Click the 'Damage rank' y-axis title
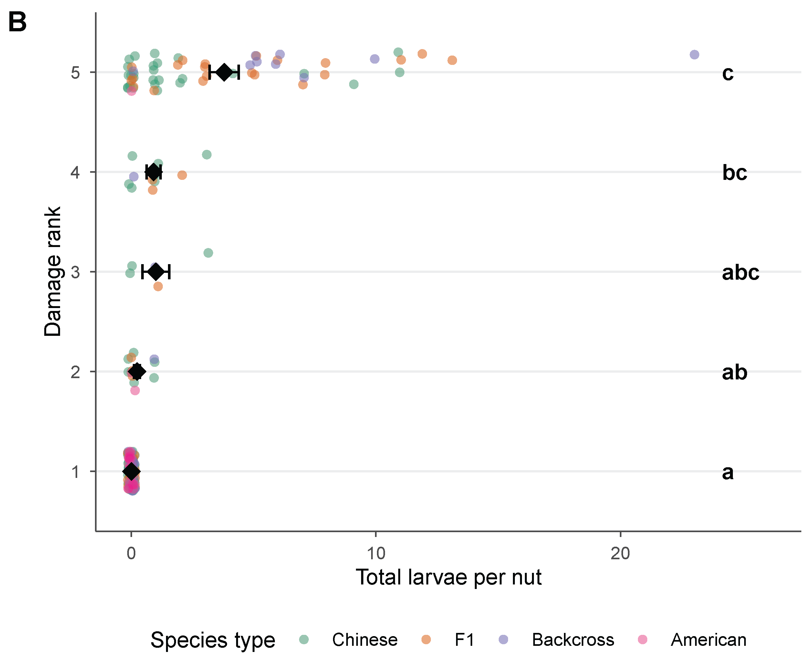 pos(53,272)
